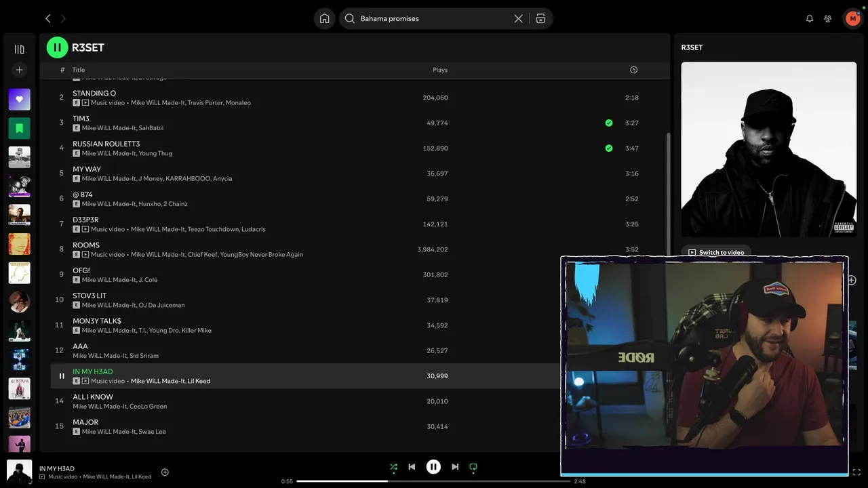Click 3,984,202 plays count for ROOMS
The width and height of the screenshot is (868, 488).
(433, 249)
